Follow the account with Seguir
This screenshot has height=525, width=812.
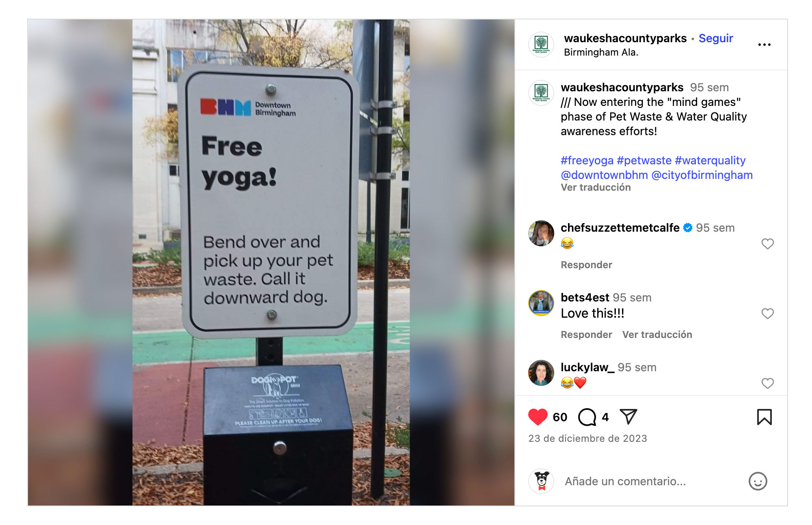tap(716, 38)
